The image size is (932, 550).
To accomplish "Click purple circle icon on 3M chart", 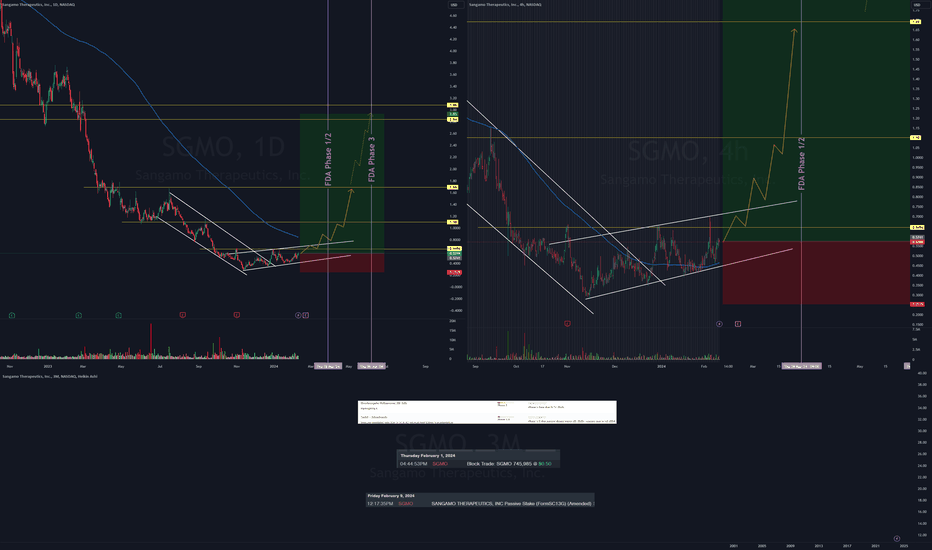I will [897, 539].
